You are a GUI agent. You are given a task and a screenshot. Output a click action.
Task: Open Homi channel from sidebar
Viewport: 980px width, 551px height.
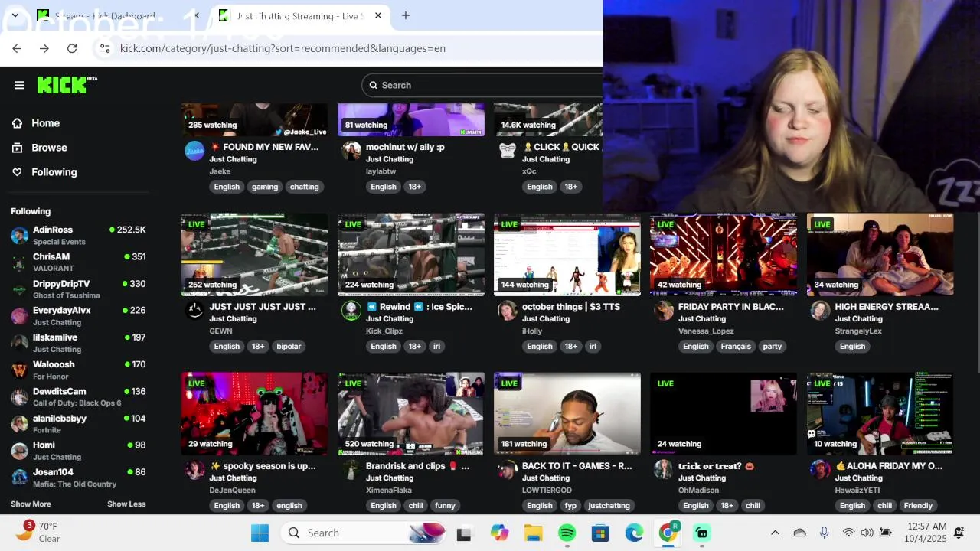coord(78,450)
